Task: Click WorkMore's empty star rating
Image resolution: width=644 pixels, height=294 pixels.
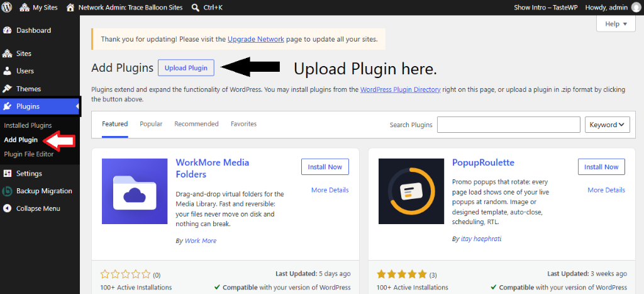Action: coord(126,274)
